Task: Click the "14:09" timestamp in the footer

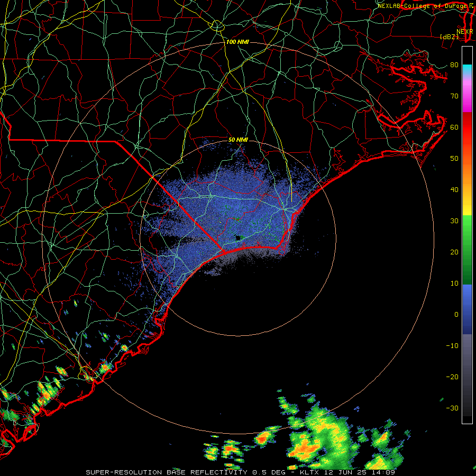Action: coord(383,472)
